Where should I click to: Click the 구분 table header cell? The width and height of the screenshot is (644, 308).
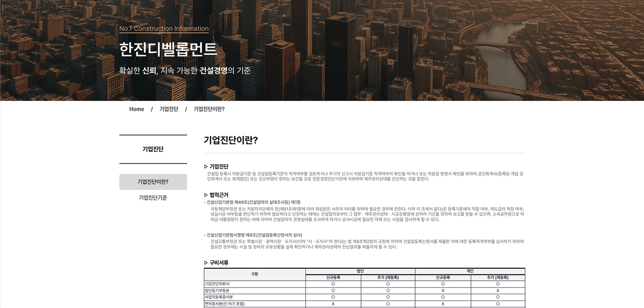[x=255, y=274]
